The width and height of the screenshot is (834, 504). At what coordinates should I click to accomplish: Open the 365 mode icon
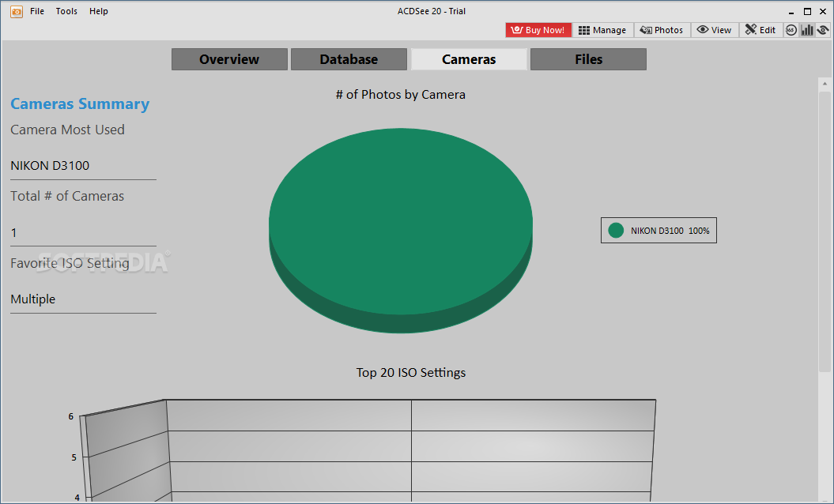click(791, 30)
